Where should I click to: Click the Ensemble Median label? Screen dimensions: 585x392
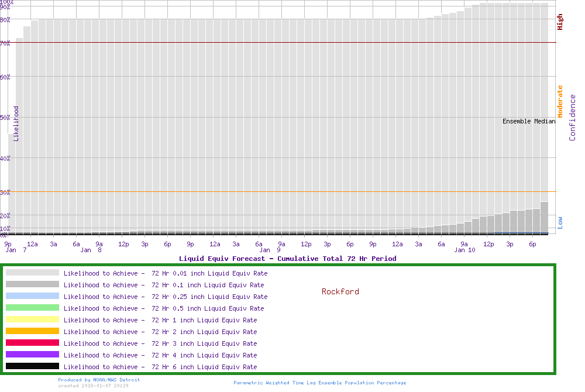pyautogui.click(x=529, y=121)
